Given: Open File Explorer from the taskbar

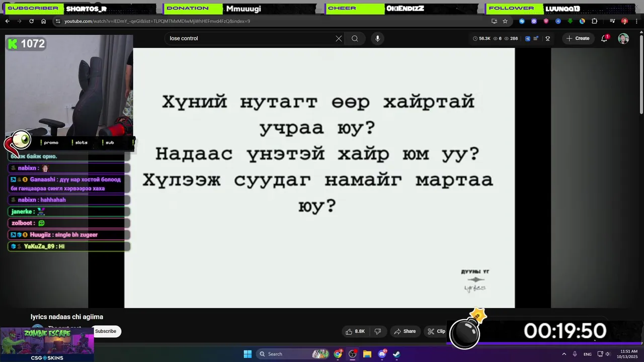Looking at the screenshot, I should click(367, 354).
